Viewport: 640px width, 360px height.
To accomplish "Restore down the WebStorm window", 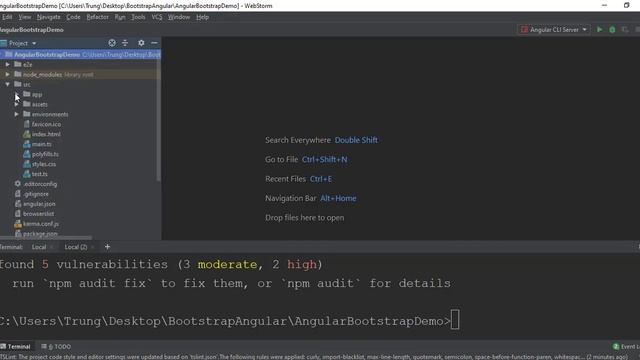I will (x=627, y=5).
